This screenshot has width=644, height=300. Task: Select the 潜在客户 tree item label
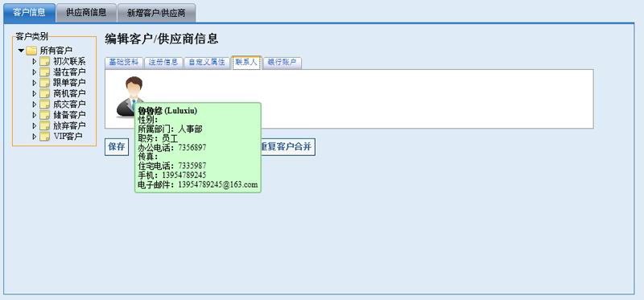tap(69, 72)
